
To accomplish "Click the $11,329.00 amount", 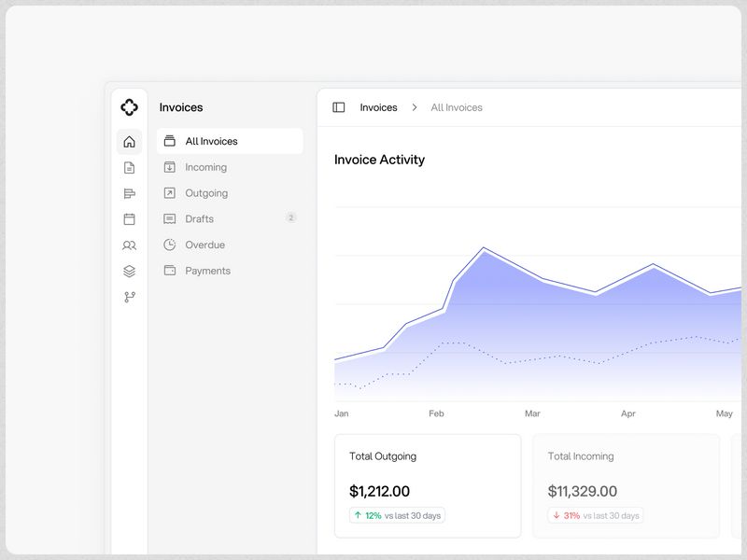I will (582, 491).
